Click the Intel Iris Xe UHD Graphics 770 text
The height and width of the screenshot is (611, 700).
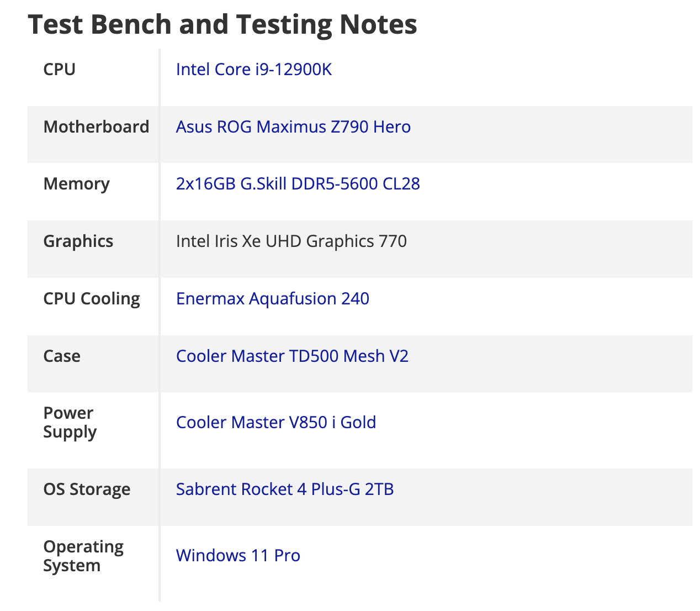[291, 241]
